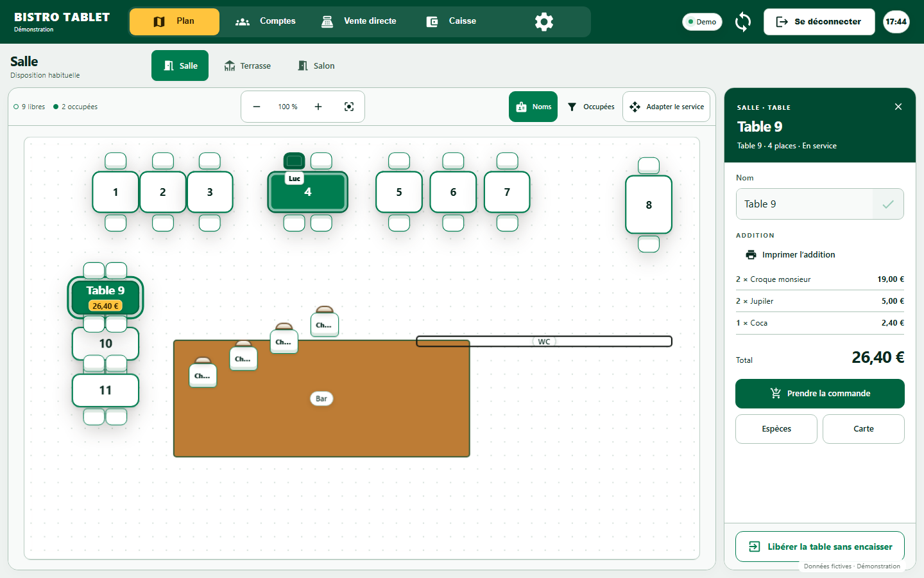924x578 pixels.
Task: Open occupied table 4 (Luc)
Action: [308, 192]
